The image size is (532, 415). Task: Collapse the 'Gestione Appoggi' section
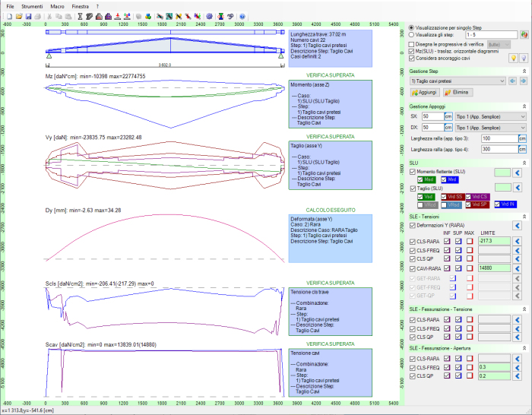523,106
